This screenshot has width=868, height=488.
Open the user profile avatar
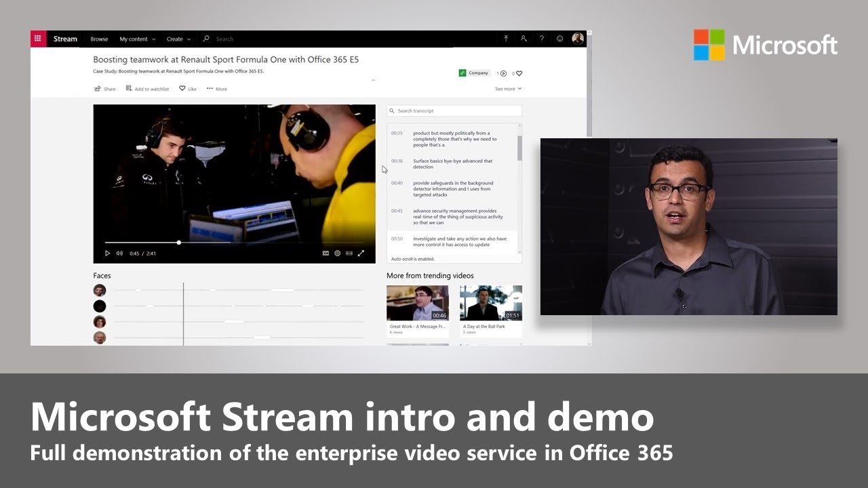[x=578, y=39]
